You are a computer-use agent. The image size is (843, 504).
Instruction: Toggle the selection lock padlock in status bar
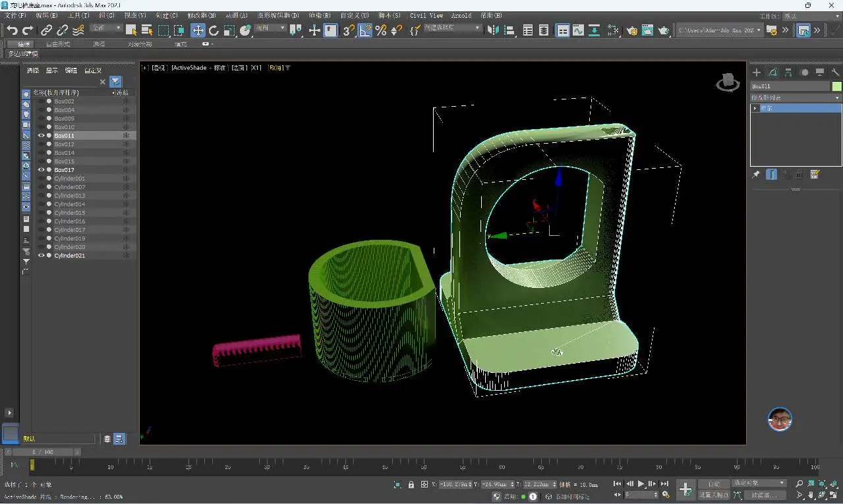point(411,485)
